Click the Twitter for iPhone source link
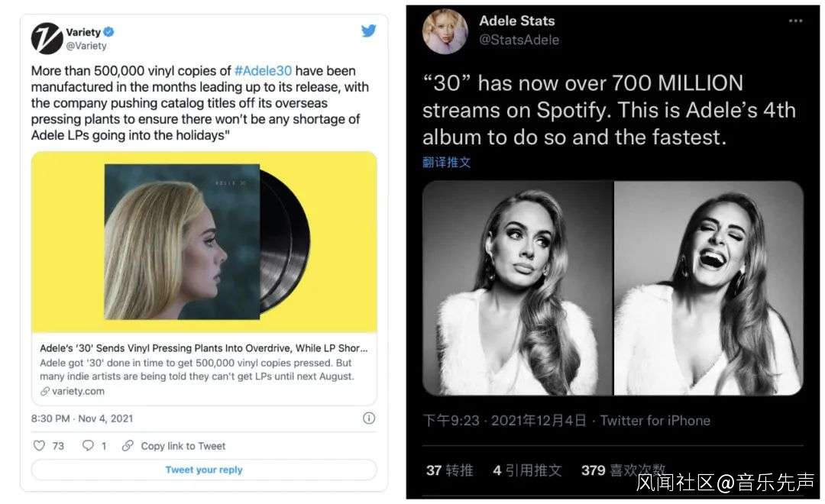825x504 pixels. (655, 421)
